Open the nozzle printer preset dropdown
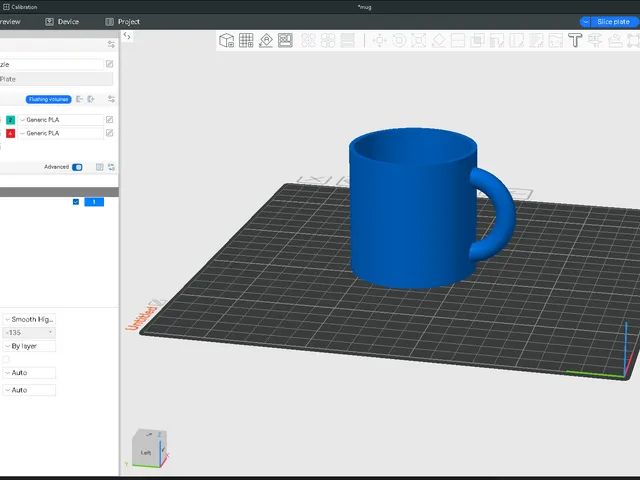 [x=51, y=64]
